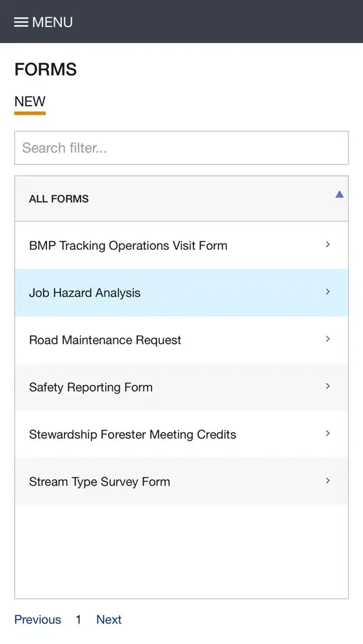Open the hamburger menu icon

click(x=21, y=22)
